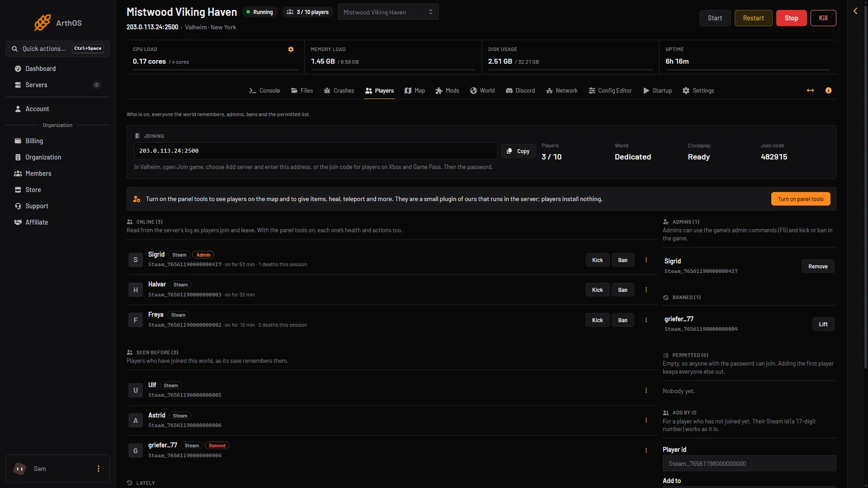Open Affiliate in sidebar

57,222
